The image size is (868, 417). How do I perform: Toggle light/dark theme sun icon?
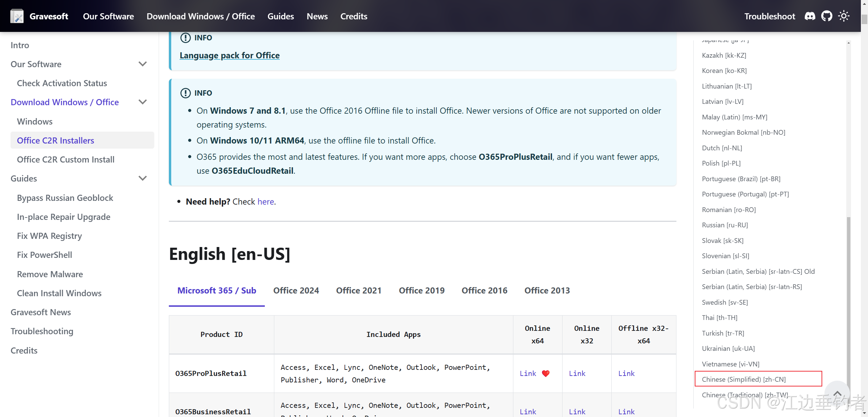click(844, 16)
